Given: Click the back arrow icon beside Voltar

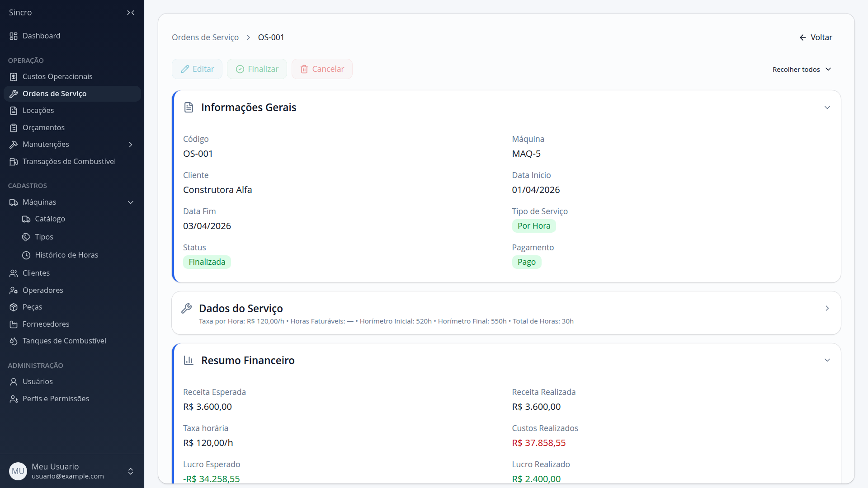Looking at the screenshot, I should 803,38.
